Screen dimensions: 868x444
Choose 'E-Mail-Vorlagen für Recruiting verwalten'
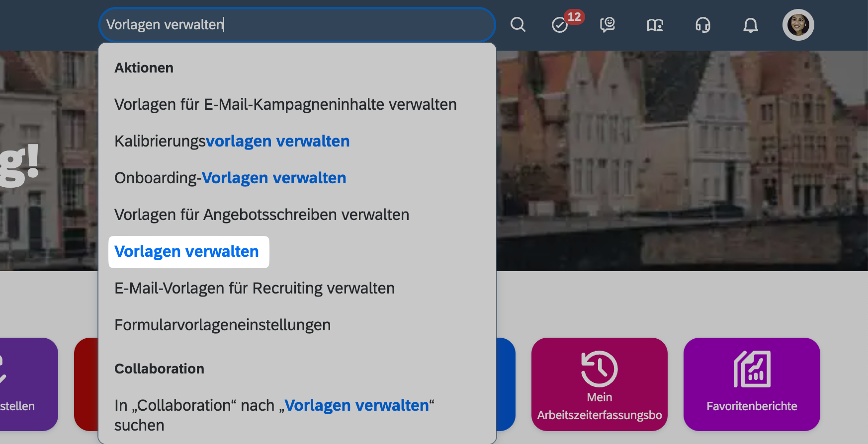(x=254, y=288)
